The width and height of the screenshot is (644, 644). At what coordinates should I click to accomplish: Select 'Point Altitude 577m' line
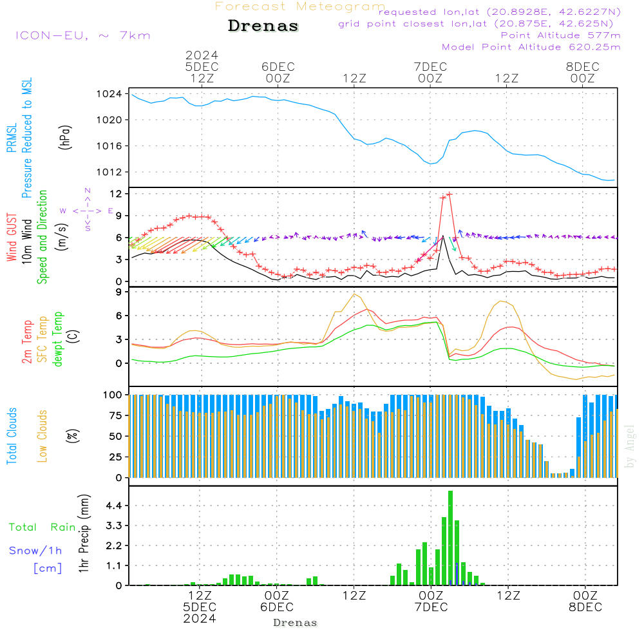tap(561, 35)
